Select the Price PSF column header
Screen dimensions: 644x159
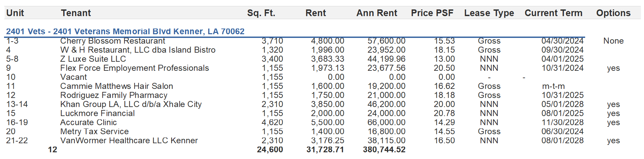point(432,13)
